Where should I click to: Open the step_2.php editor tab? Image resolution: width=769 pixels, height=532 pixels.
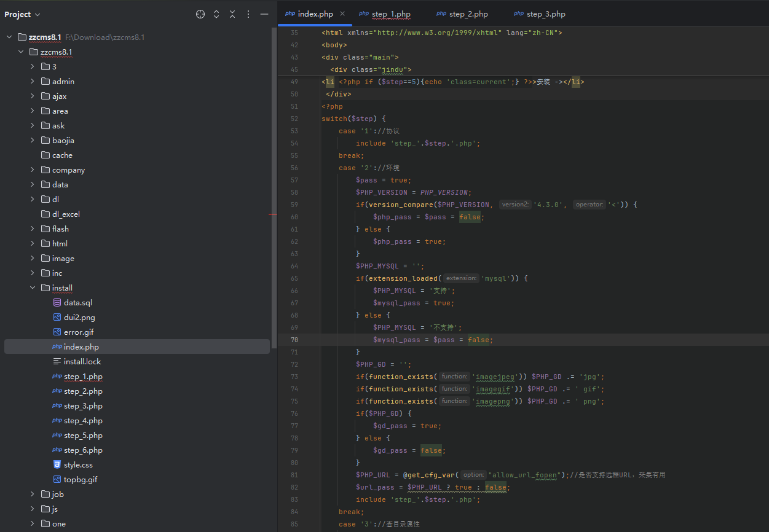(x=468, y=14)
